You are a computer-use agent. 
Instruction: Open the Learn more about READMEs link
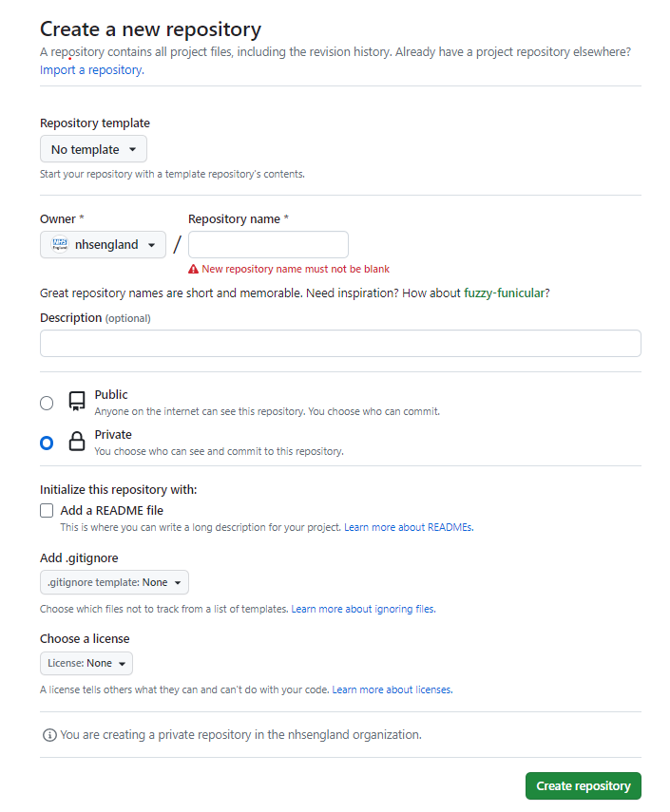pyautogui.click(x=409, y=527)
